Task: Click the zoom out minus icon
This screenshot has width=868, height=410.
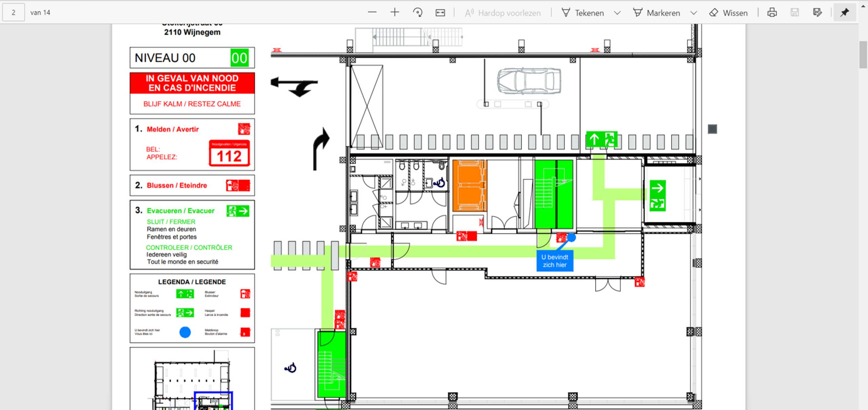Action: coord(372,13)
